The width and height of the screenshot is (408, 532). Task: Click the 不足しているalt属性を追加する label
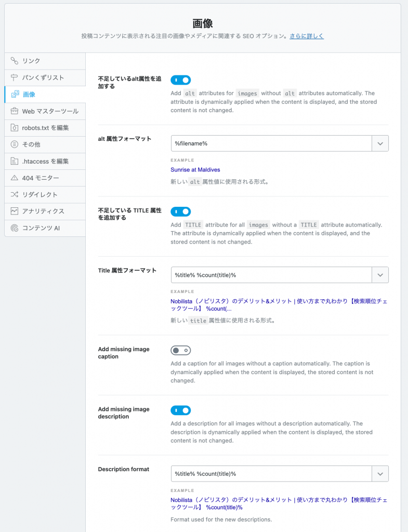[x=129, y=83]
